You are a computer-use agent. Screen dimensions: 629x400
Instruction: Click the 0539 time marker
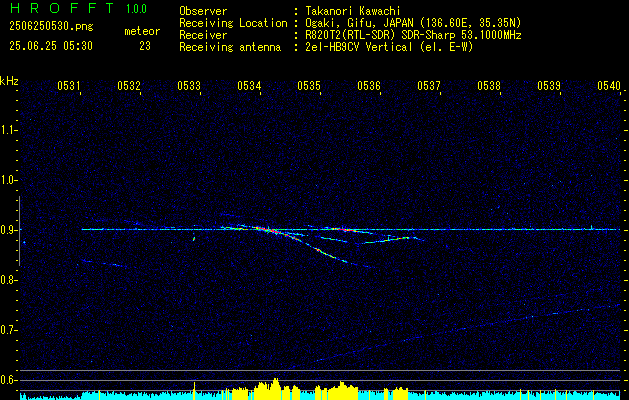[x=548, y=85]
